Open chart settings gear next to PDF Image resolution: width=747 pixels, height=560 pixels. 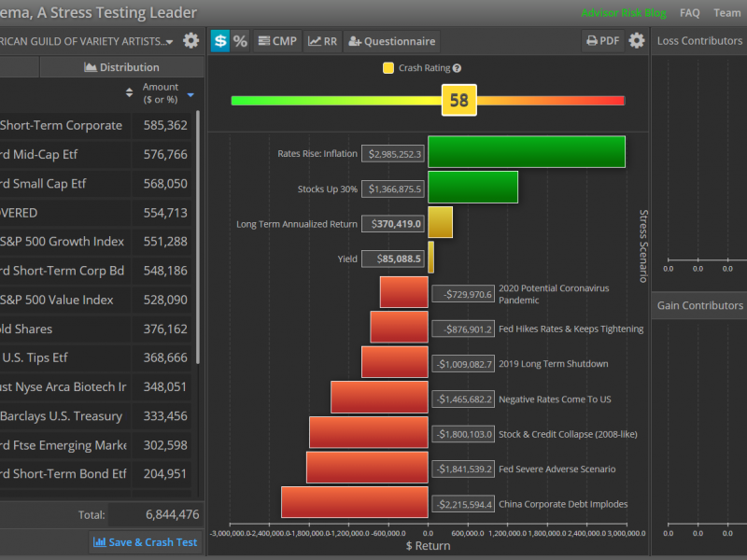(637, 41)
